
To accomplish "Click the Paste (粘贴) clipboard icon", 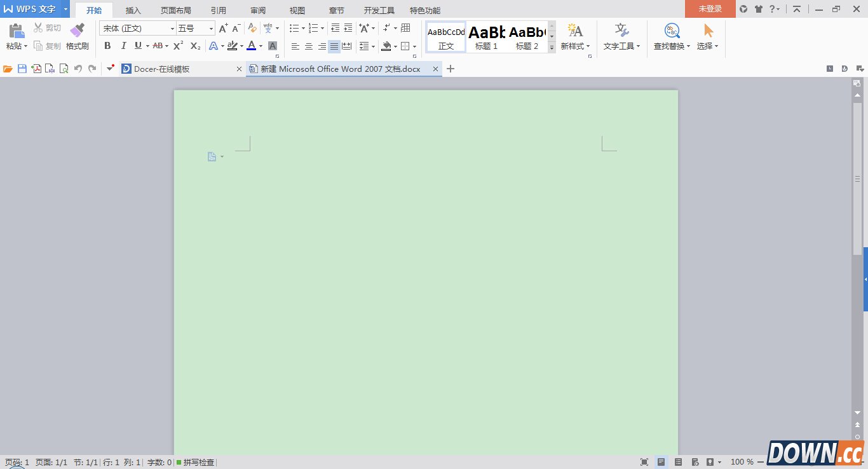I will pos(17,30).
